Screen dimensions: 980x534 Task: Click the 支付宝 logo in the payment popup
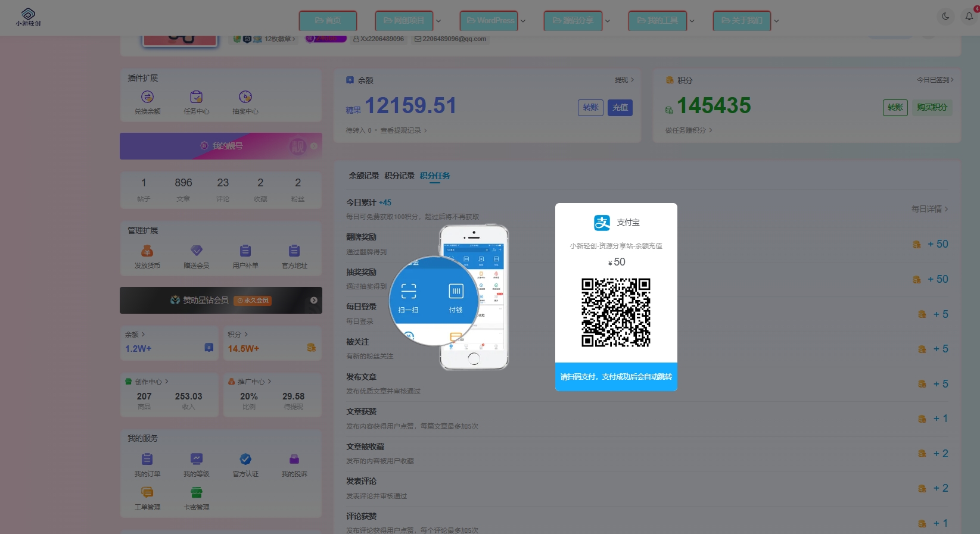click(x=602, y=223)
